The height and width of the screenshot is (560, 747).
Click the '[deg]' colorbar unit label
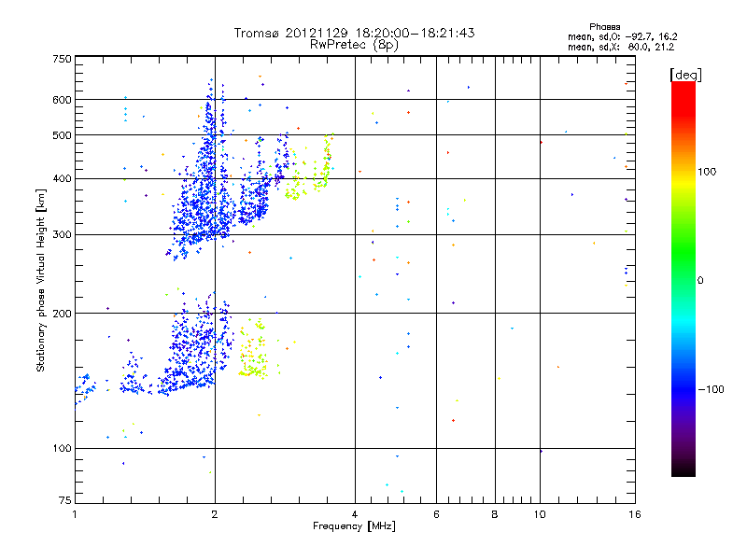click(x=685, y=75)
